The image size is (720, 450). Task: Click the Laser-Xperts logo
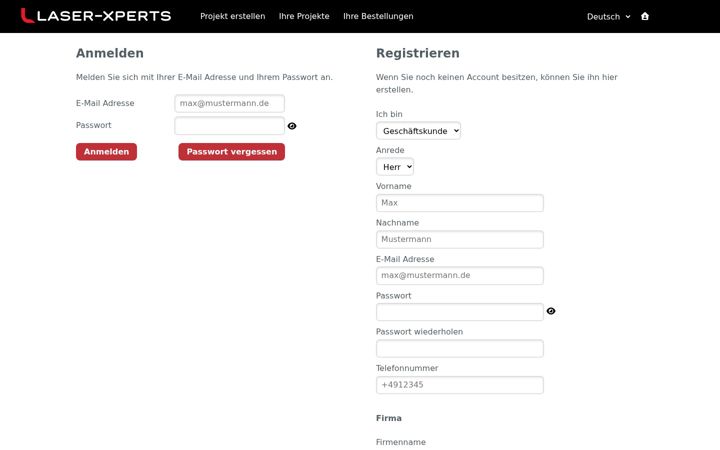coord(96,16)
